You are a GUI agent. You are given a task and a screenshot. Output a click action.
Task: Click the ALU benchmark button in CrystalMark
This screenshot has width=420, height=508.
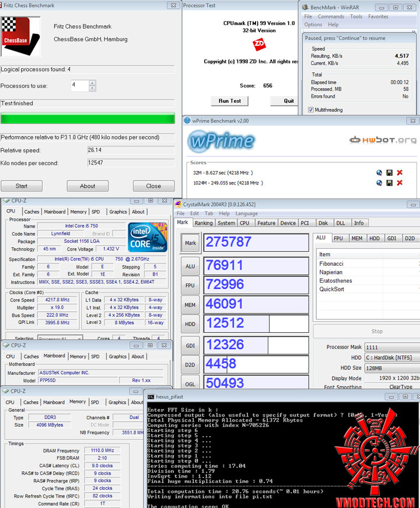pyautogui.click(x=190, y=266)
